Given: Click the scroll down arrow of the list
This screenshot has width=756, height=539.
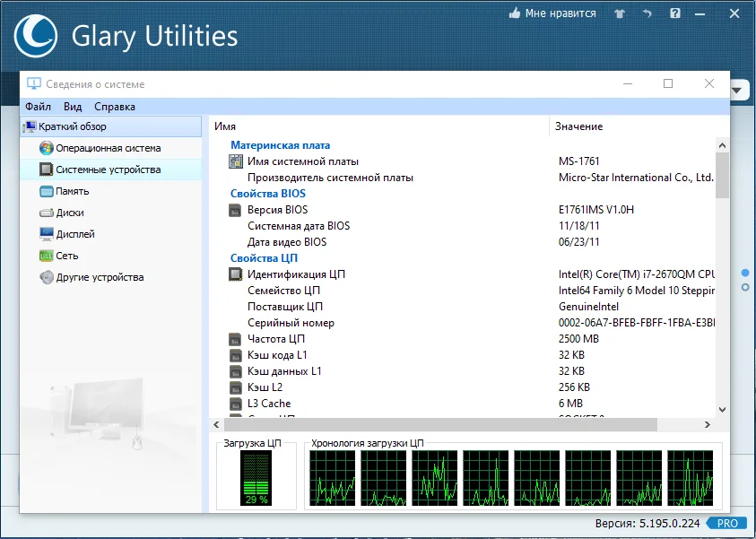Looking at the screenshot, I should click(x=722, y=410).
